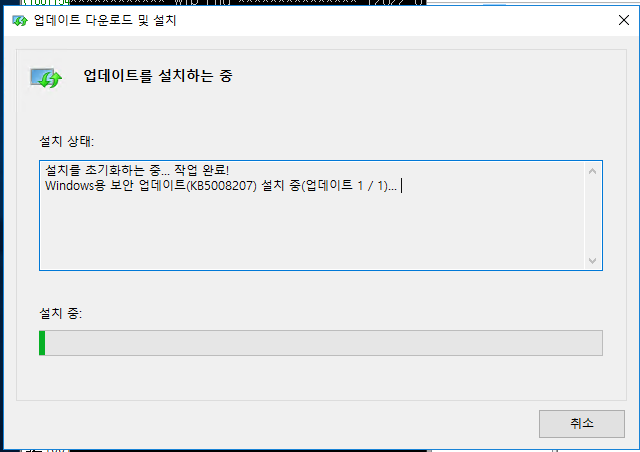Click the installation progress bar
Viewport: 640px width, 452px height.
coord(321,343)
